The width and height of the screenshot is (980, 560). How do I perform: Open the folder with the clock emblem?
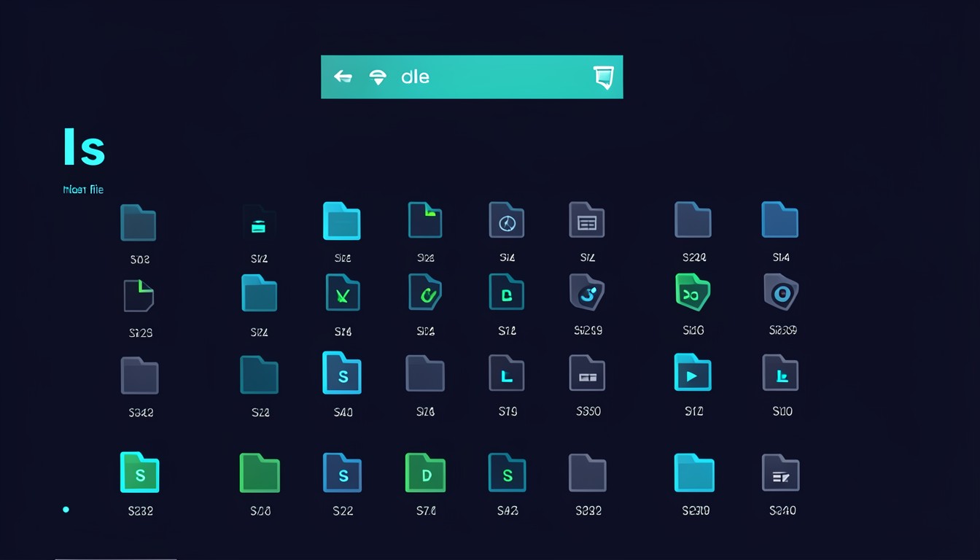coord(507,221)
